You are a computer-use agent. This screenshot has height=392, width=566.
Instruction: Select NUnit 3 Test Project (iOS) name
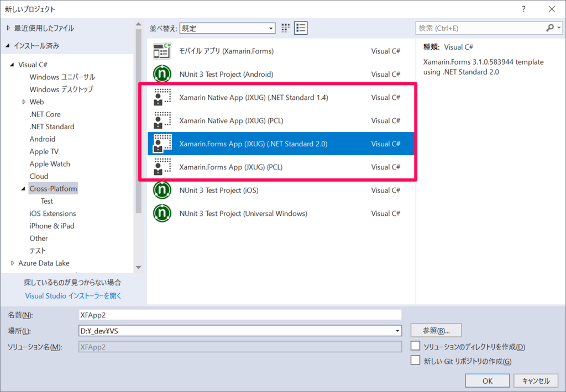(x=219, y=190)
